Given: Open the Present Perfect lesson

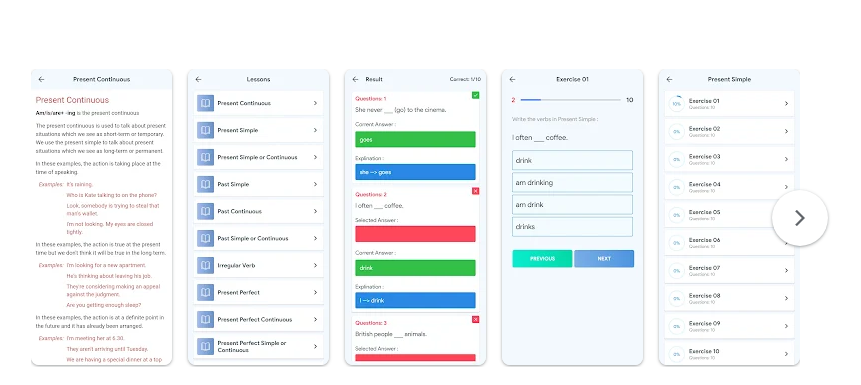Looking at the screenshot, I should 259,292.
